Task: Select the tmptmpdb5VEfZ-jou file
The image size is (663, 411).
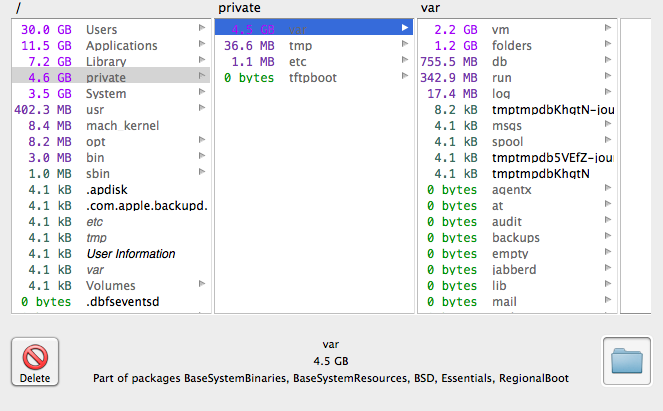Action: coord(517,158)
